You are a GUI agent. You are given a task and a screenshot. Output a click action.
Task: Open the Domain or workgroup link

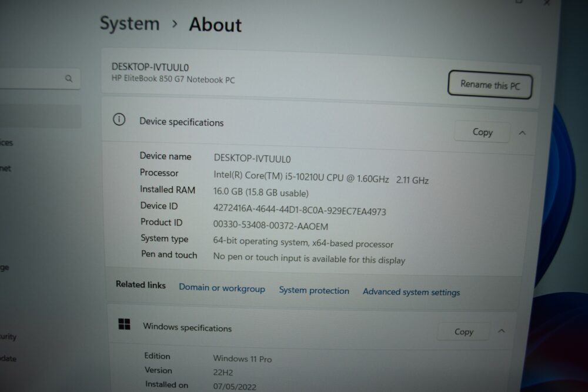click(222, 288)
